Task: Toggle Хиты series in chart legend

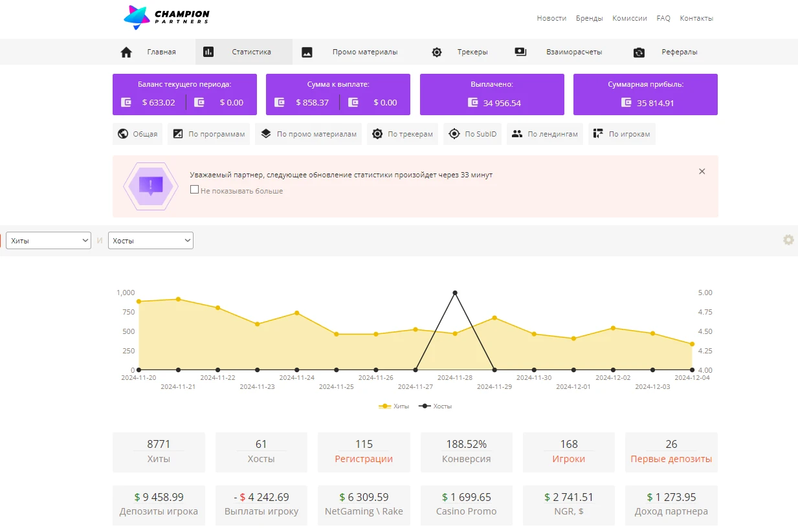Action: point(394,406)
